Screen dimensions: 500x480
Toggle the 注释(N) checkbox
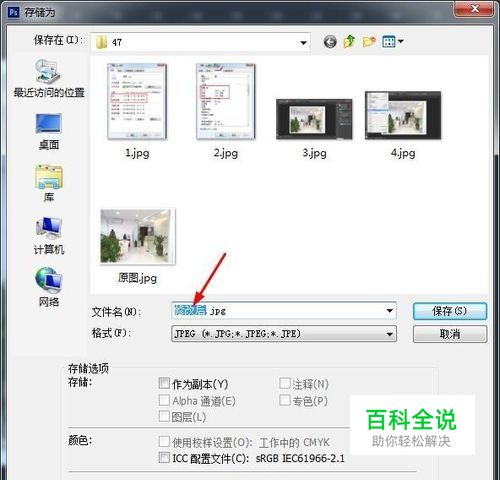point(284,383)
